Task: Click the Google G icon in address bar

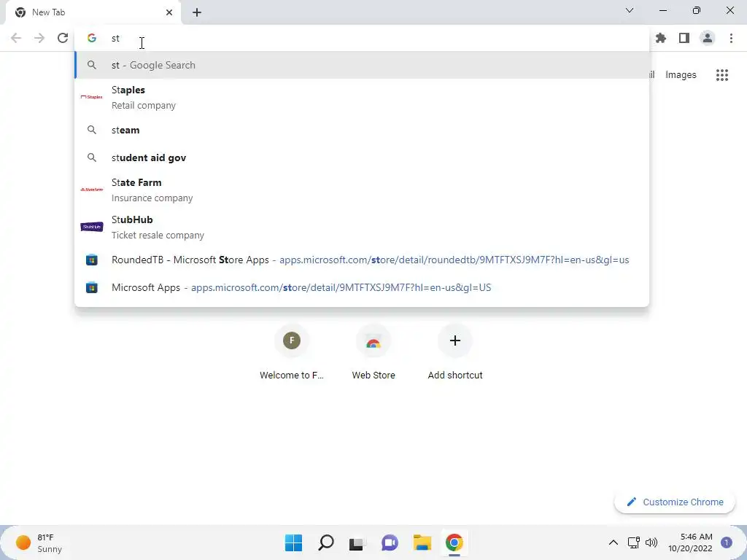Action: click(92, 38)
